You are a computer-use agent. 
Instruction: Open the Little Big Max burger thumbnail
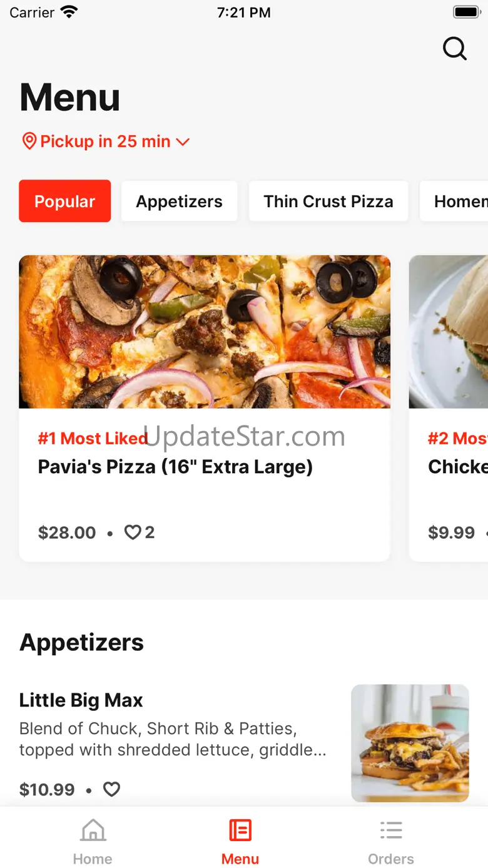(410, 743)
